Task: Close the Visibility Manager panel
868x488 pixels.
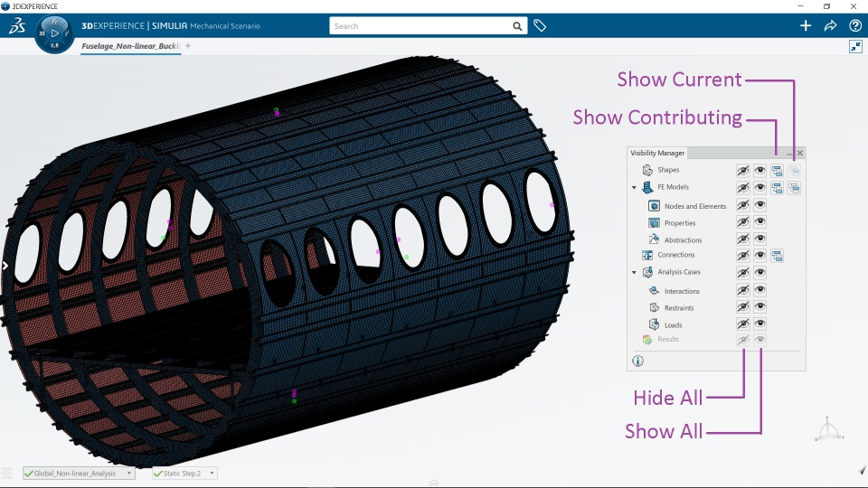Action: [x=800, y=154]
